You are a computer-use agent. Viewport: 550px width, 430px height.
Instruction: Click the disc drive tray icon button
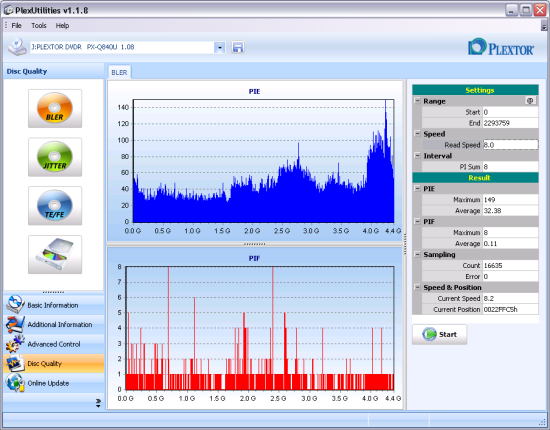click(55, 255)
